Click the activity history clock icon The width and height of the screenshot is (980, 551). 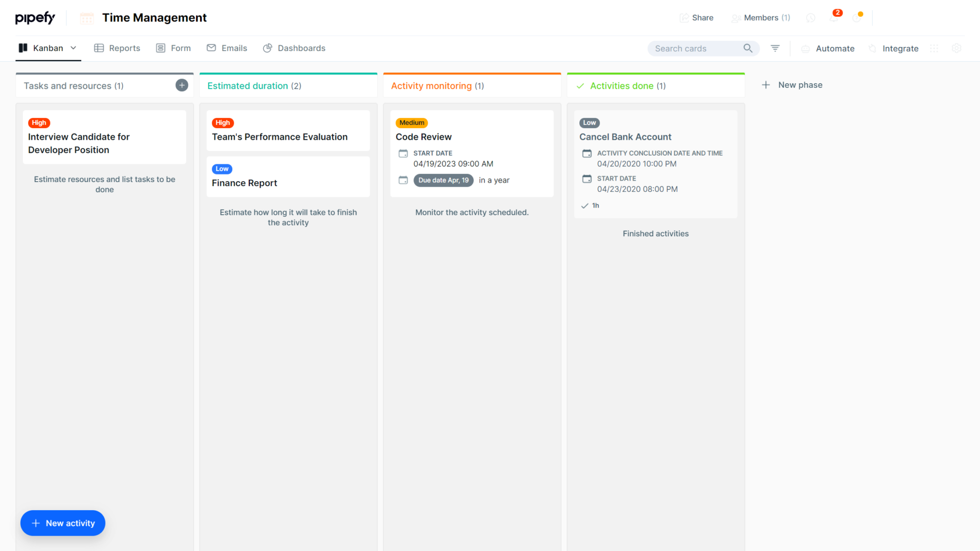coord(811,17)
